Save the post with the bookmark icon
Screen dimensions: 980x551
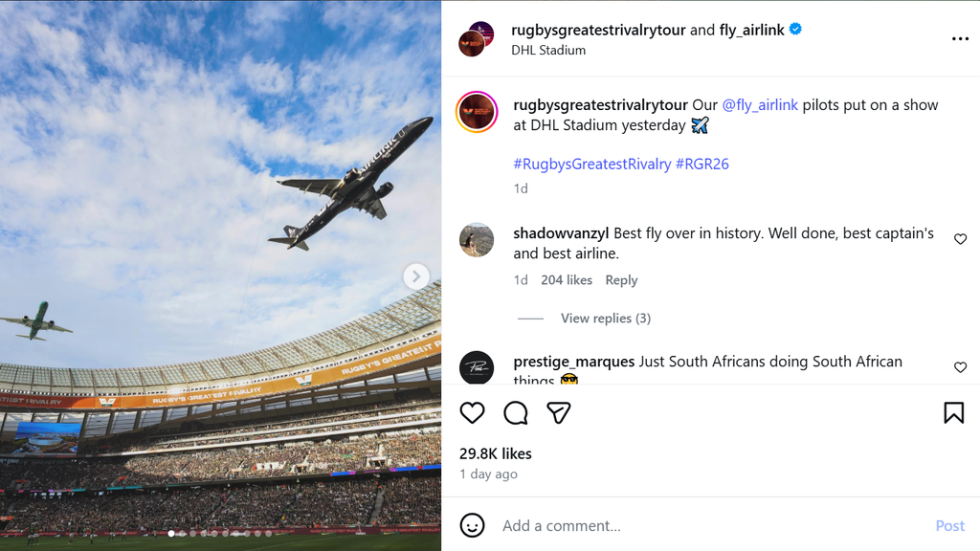(954, 413)
